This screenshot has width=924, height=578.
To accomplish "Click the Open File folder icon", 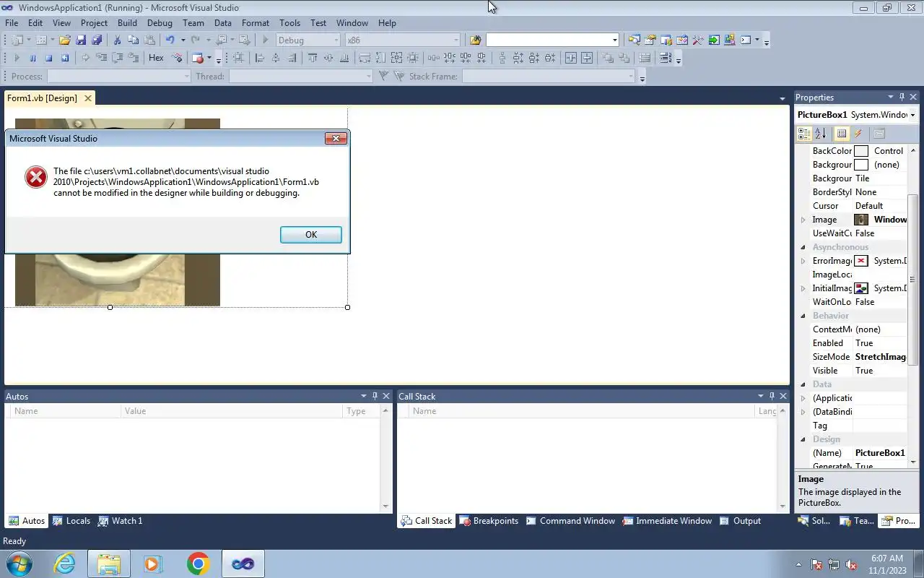I will tap(65, 40).
